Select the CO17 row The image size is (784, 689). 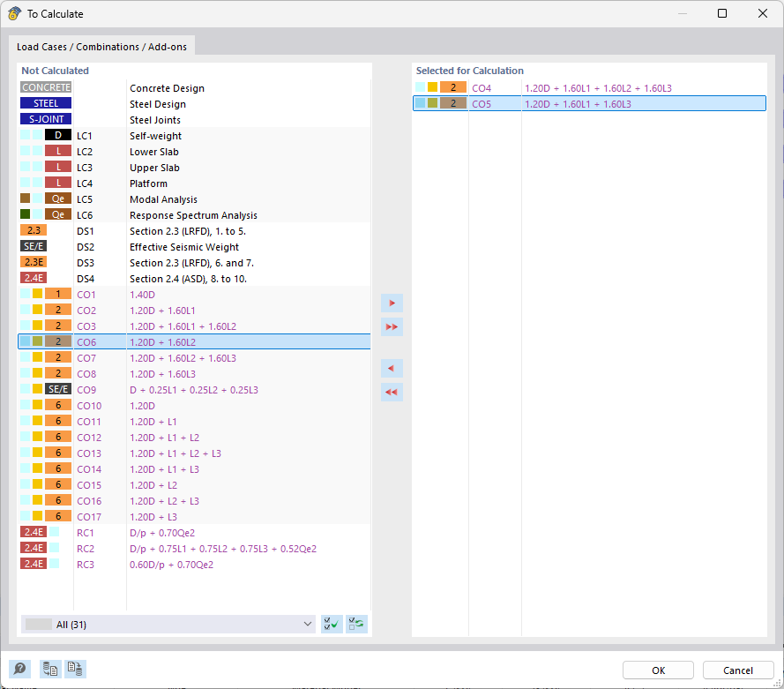click(195, 516)
